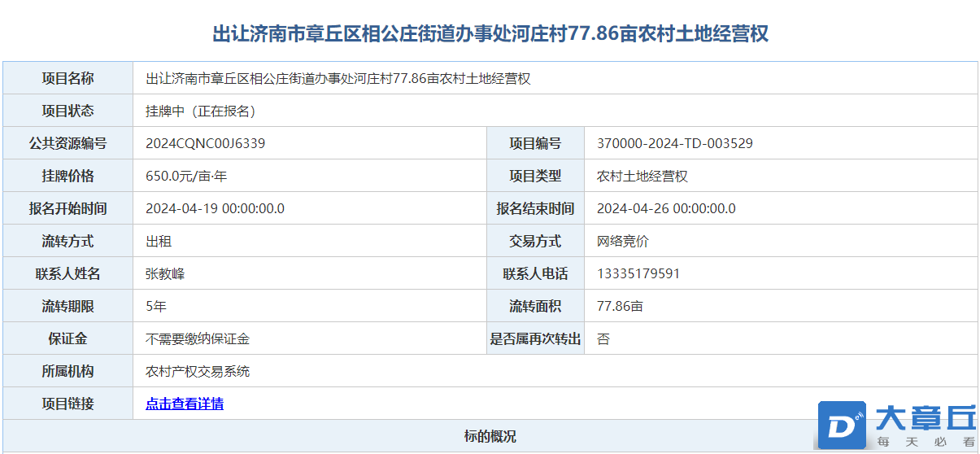This screenshot has width=980, height=454.
Task: Open the 点击查看详情 link
Action: tap(185, 404)
